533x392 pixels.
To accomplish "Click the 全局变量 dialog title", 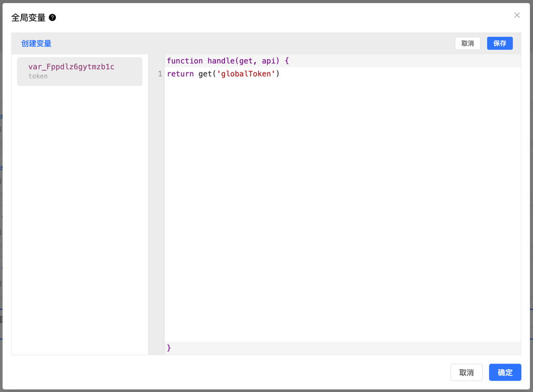I will (x=28, y=18).
